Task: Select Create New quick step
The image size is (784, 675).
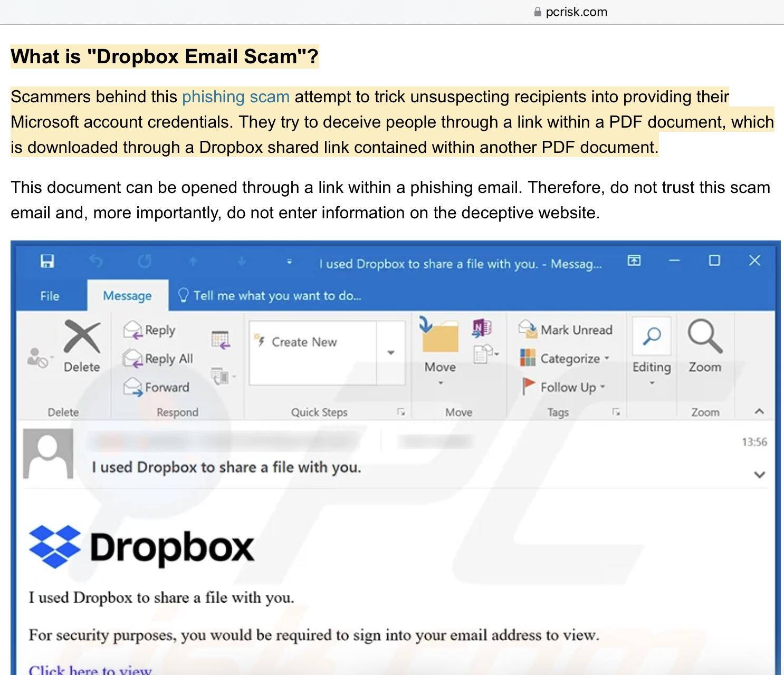Action: [x=304, y=342]
